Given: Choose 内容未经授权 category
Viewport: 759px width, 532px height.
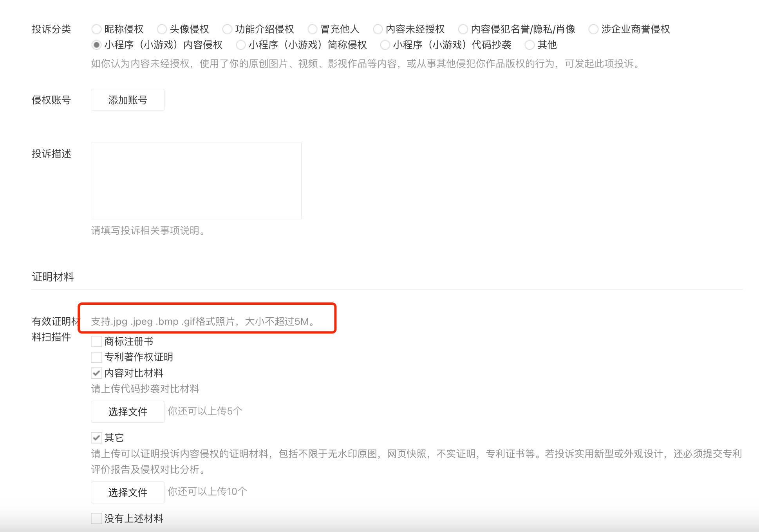Looking at the screenshot, I should (x=378, y=29).
